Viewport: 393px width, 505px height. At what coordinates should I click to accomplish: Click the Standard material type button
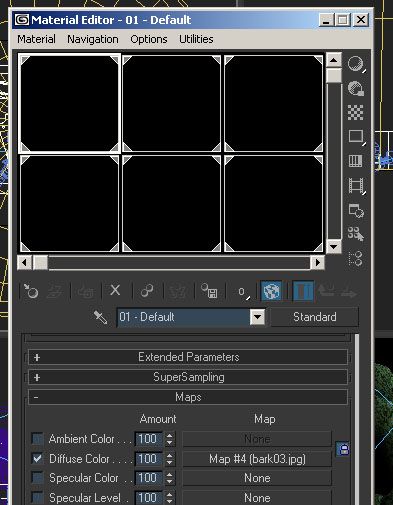tap(315, 317)
